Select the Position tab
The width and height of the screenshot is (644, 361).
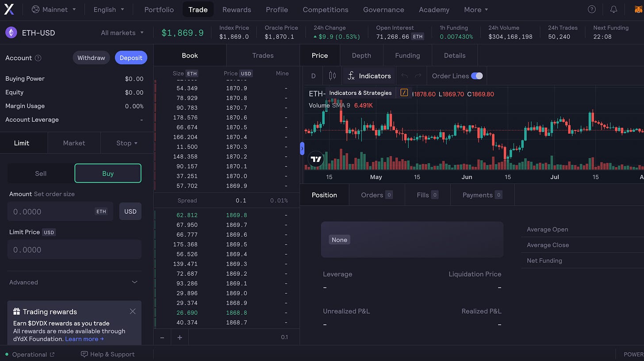click(x=324, y=195)
